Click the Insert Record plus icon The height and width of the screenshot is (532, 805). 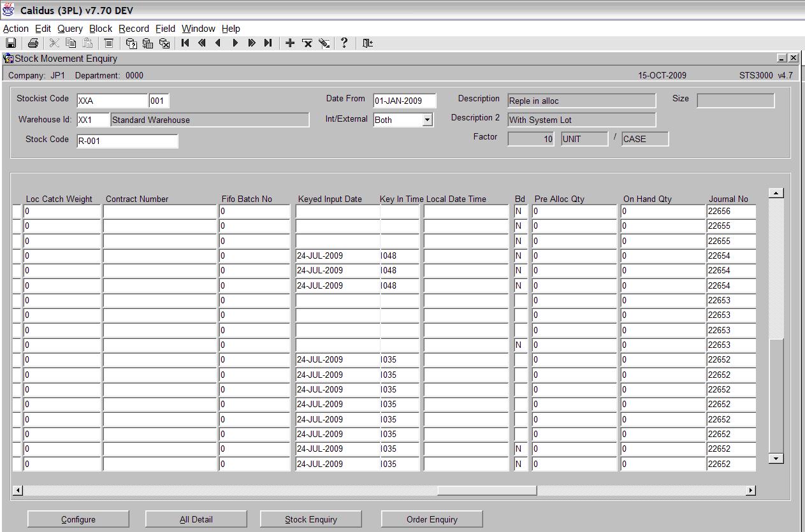tap(290, 43)
